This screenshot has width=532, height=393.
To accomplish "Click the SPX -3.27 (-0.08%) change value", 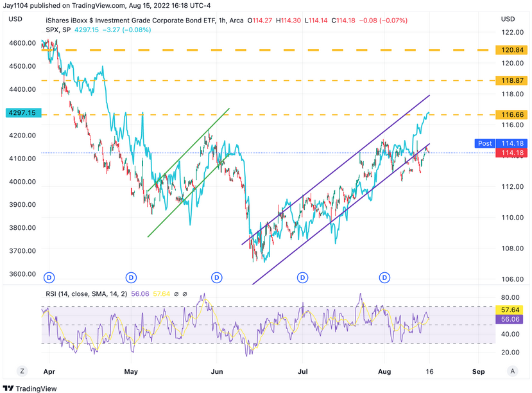I will [x=127, y=30].
